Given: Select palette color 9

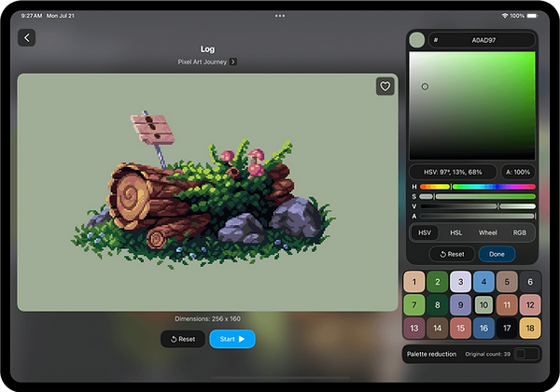Looking at the screenshot, I should click(x=461, y=305).
